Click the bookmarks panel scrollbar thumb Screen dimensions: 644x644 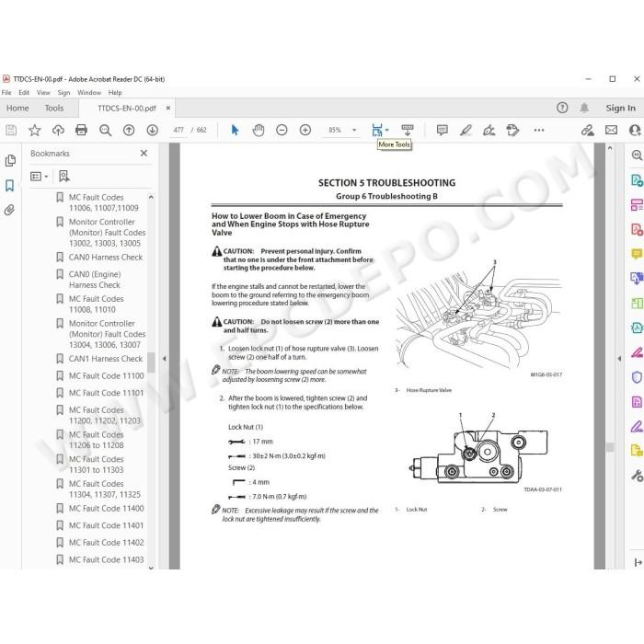151,362
